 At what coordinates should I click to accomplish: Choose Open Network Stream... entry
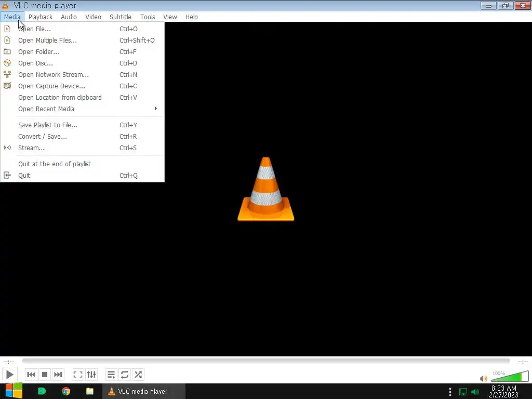click(x=83, y=75)
